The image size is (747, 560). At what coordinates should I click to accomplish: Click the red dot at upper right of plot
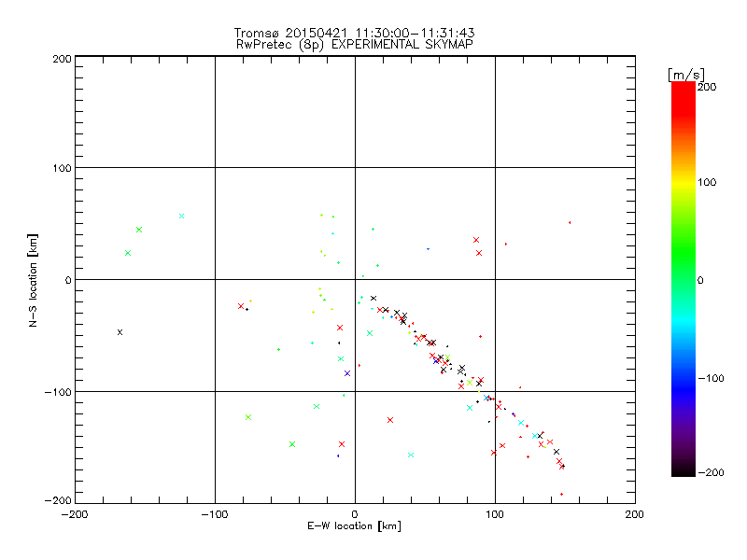[x=570, y=222]
